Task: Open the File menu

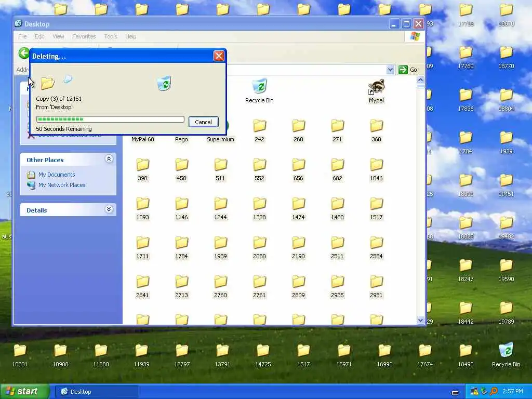Action: (x=22, y=36)
